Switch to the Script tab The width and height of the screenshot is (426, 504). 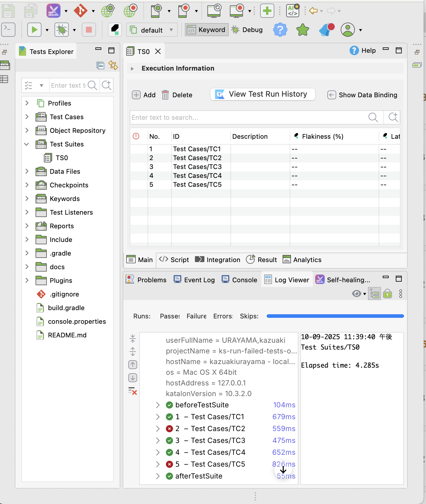pyautogui.click(x=174, y=260)
